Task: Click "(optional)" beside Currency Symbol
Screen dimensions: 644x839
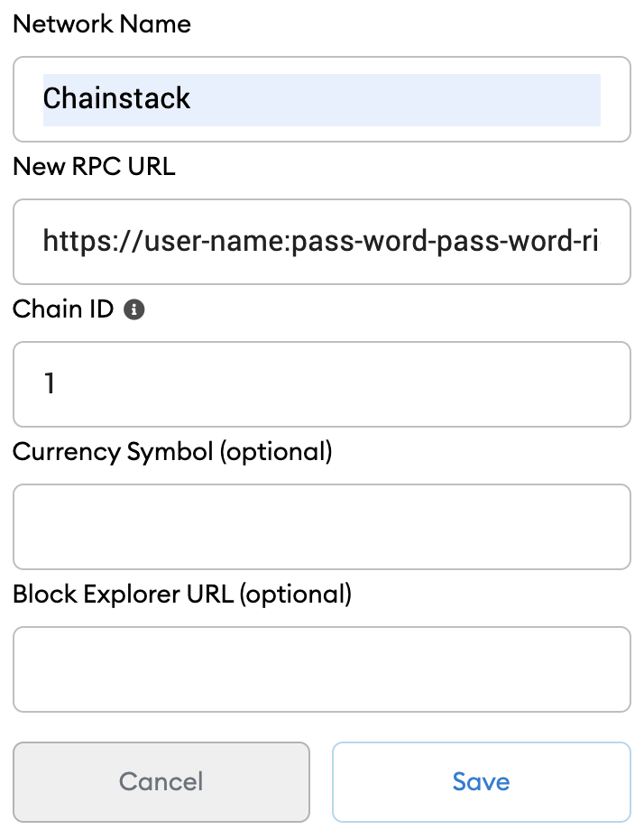Action: click(x=276, y=452)
